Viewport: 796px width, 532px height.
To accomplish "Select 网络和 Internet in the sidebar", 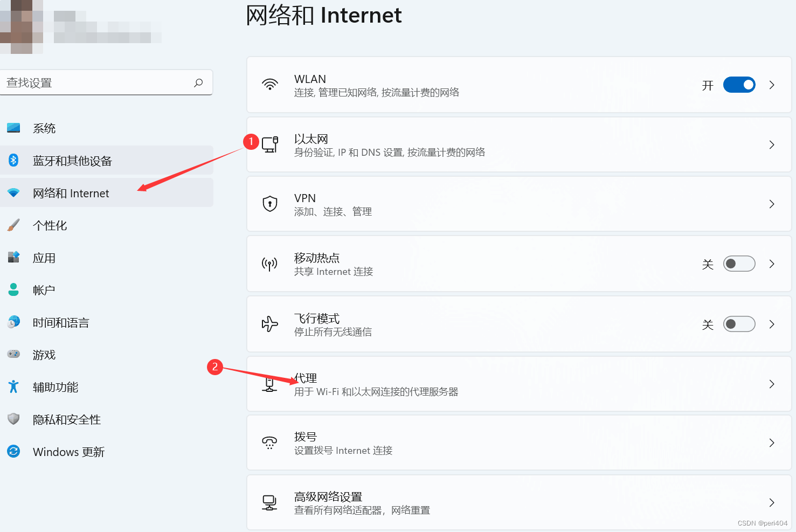I will coord(107,192).
